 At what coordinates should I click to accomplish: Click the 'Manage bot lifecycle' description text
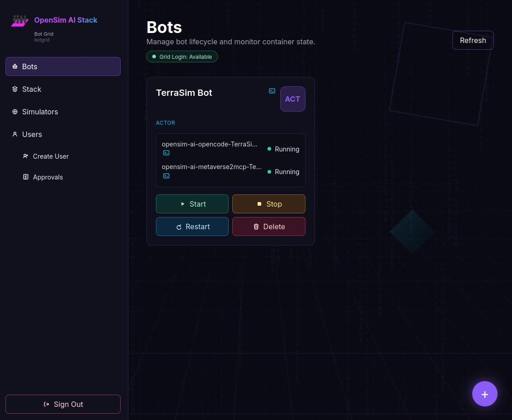(x=231, y=42)
